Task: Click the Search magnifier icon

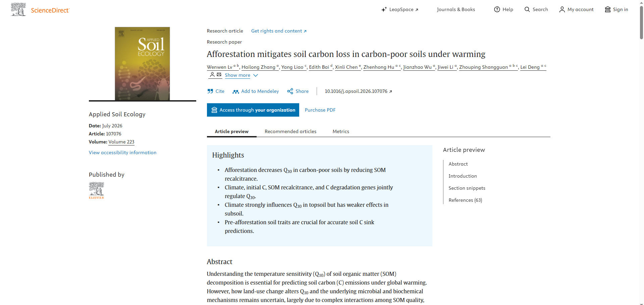Action: point(527,9)
